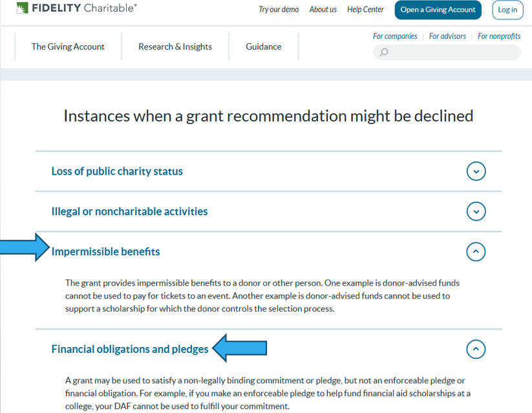Focus the site search field

(x=452, y=52)
